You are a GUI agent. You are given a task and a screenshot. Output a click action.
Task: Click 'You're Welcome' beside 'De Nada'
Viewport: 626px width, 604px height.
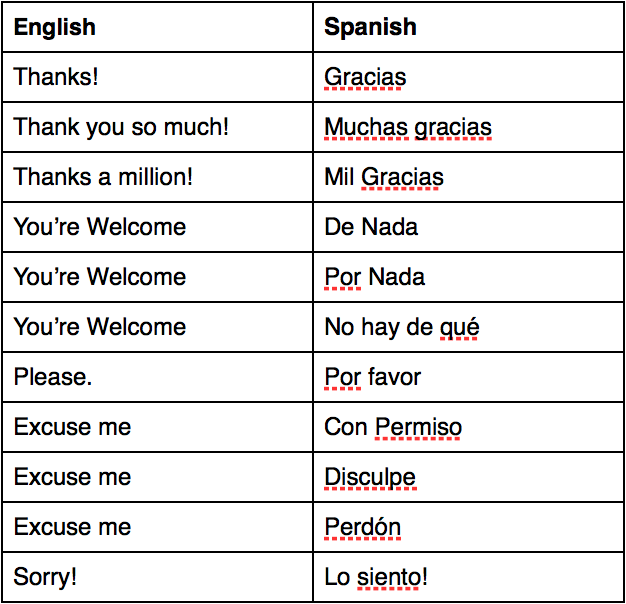[x=100, y=227]
